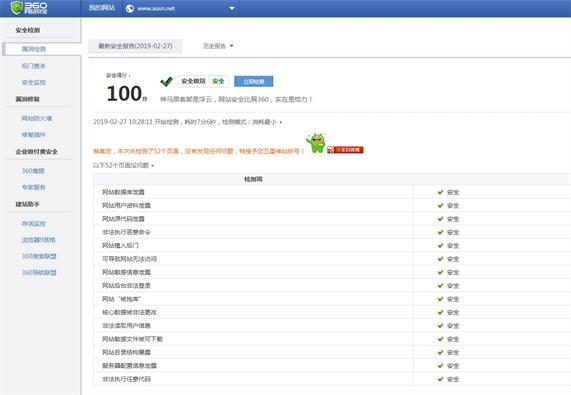
Task: Click the 检测项 table column header
Action: click(x=253, y=179)
